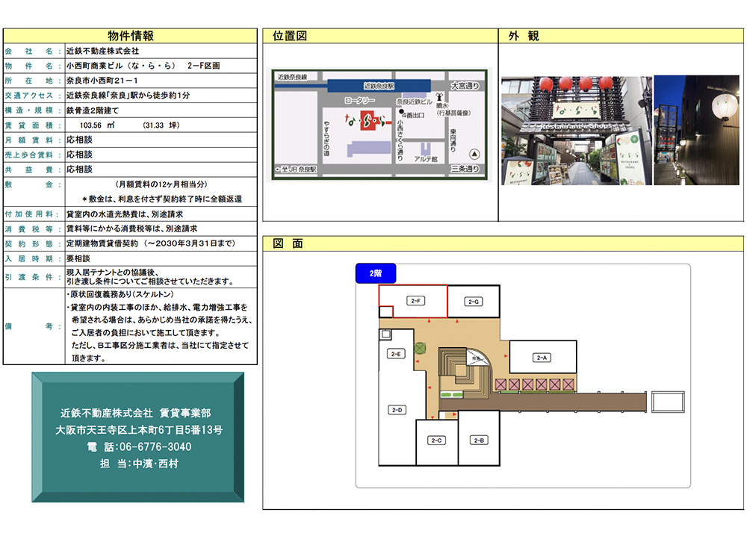Click the teal company contact box
747x560 pixels.
tap(137, 437)
